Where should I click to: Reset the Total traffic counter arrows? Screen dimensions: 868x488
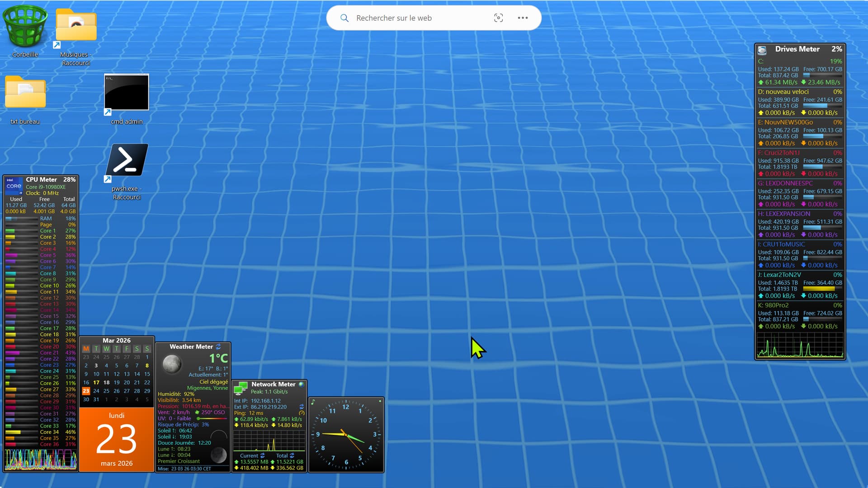pos(292,455)
